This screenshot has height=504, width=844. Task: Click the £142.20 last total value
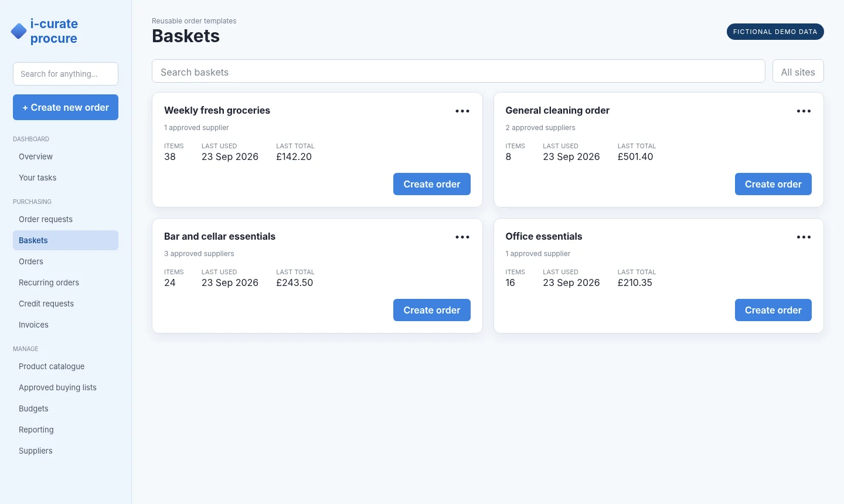click(x=294, y=156)
